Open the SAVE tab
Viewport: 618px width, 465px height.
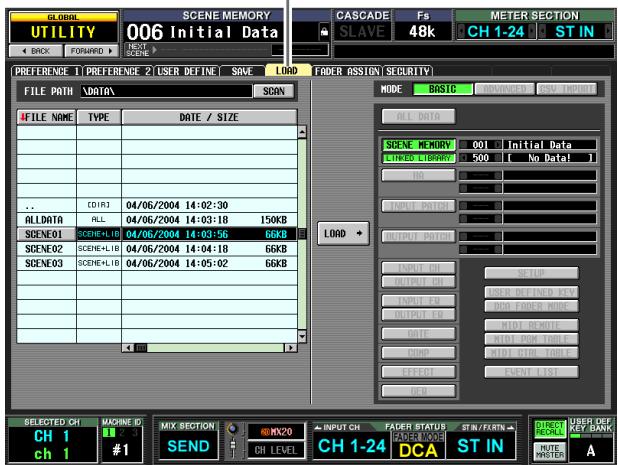coord(242,71)
